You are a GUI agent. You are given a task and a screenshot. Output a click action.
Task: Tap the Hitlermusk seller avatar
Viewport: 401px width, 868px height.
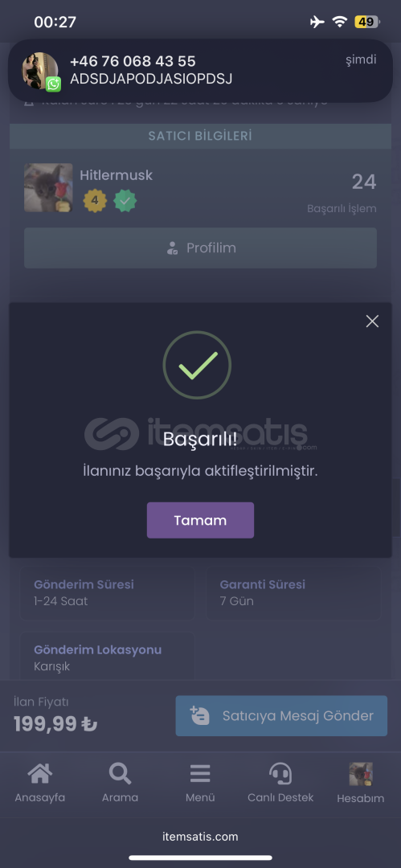point(48,187)
